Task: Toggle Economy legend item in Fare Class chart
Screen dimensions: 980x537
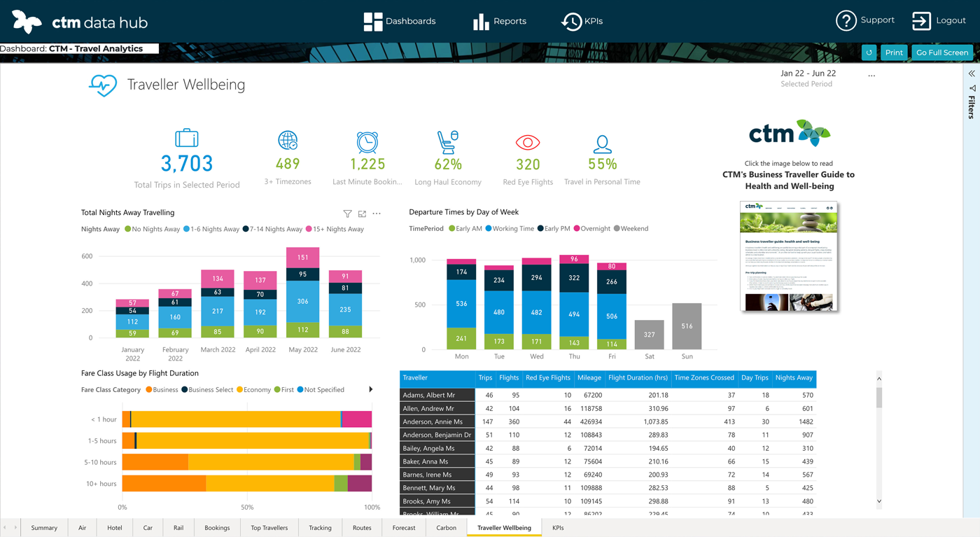Action: [x=253, y=389]
